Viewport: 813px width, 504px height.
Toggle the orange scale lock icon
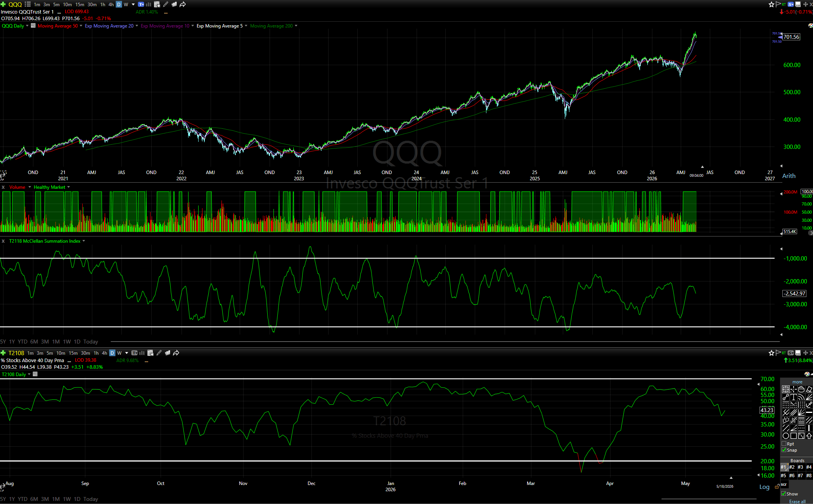[777, 487]
